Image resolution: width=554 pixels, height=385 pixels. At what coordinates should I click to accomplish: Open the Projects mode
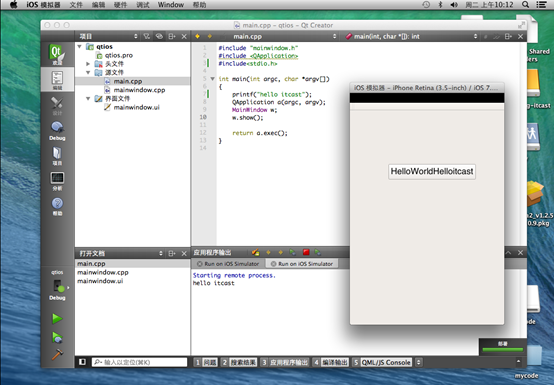(x=57, y=156)
